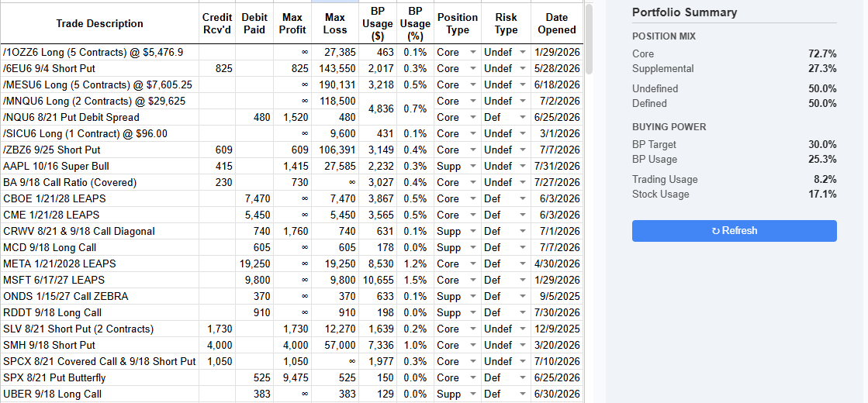Screen dimensions: 868x403
Task: Open Position Type dropdown for UBER 9/18 Long Call
Action: click(x=472, y=394)
